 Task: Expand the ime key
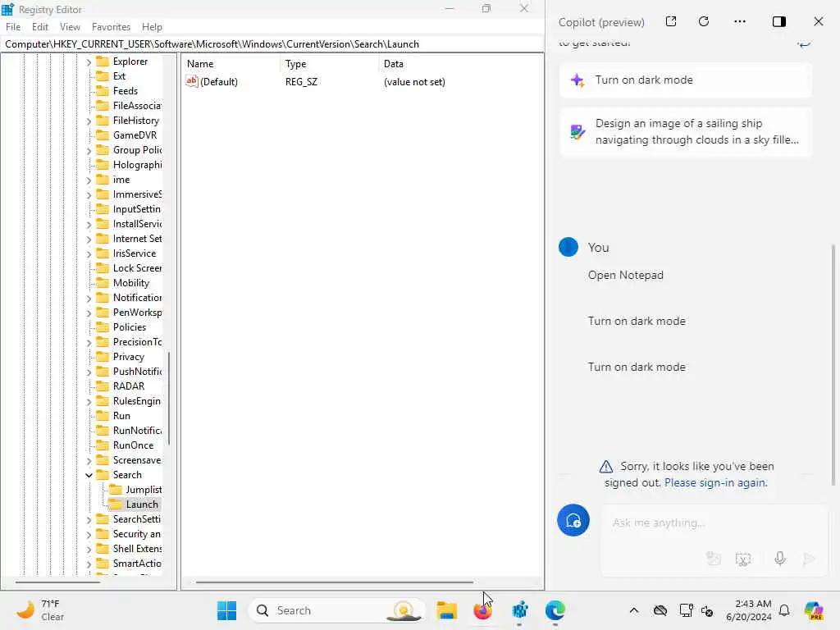(89, 180)
